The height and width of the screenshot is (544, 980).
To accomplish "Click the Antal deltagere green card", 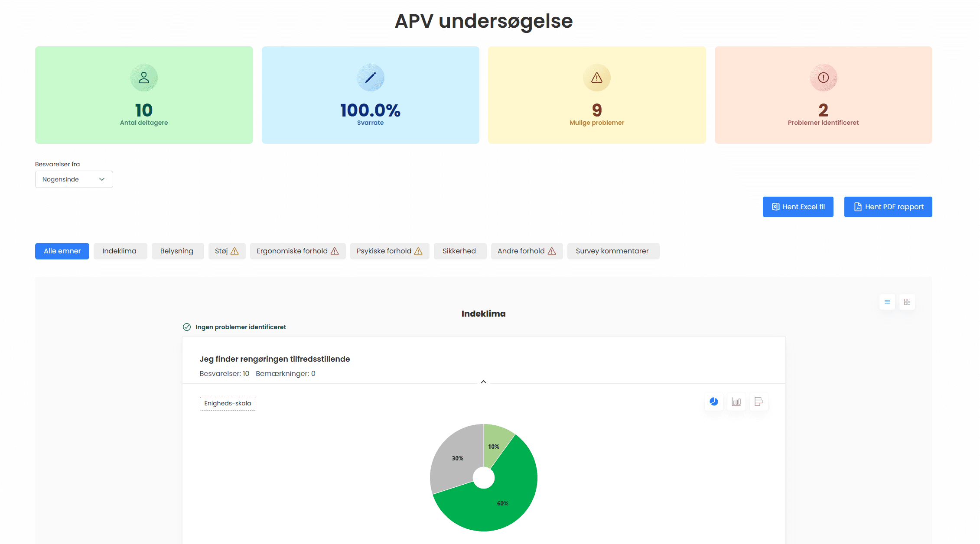I will point(144,95).
